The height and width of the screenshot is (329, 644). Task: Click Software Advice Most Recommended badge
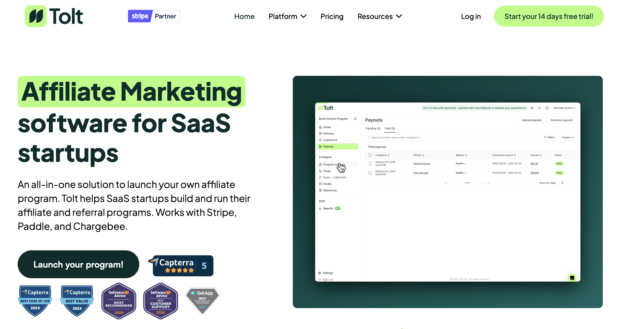click(x=119, y=301)
